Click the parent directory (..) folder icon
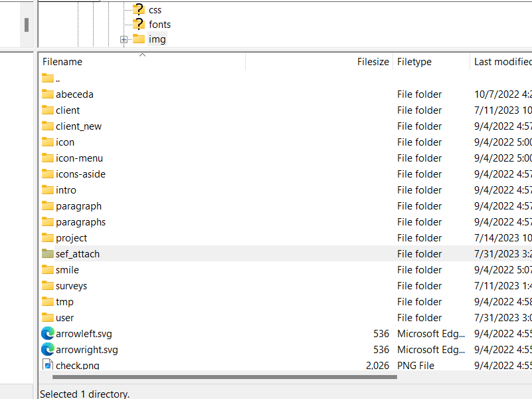The image size is (532, 399). tap(48, 78)
